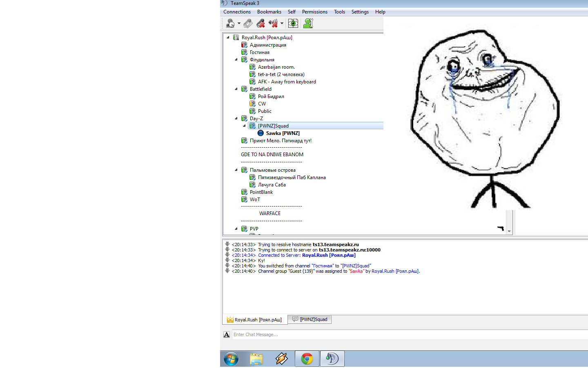Select the tet-a-tet (2 человека) channel
588x368 pixels.
click(x=281, y=74)
